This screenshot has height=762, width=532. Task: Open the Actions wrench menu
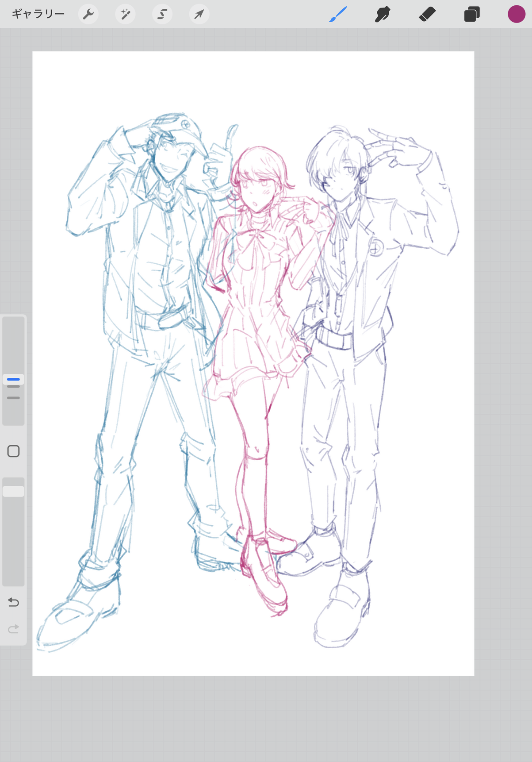(x=88, y=15)
